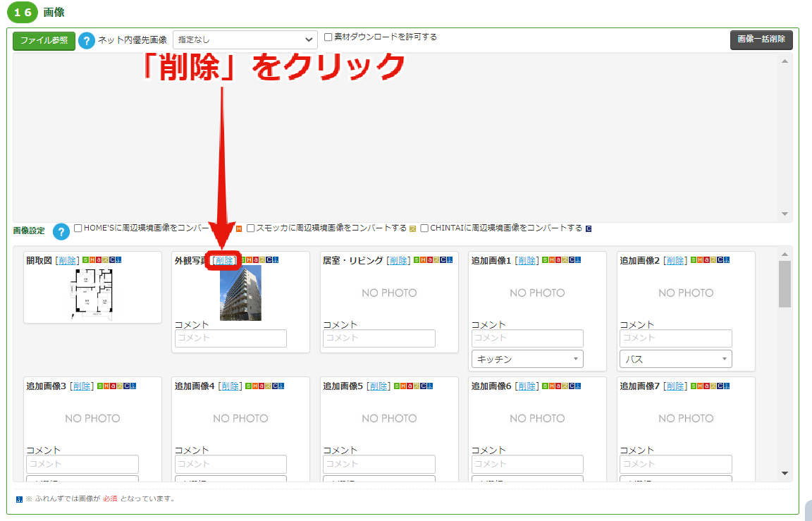The width and height of the screenshot is (812, 521).
Task: Click 削除 link for 追加画像4
Action: pos(230,386)
